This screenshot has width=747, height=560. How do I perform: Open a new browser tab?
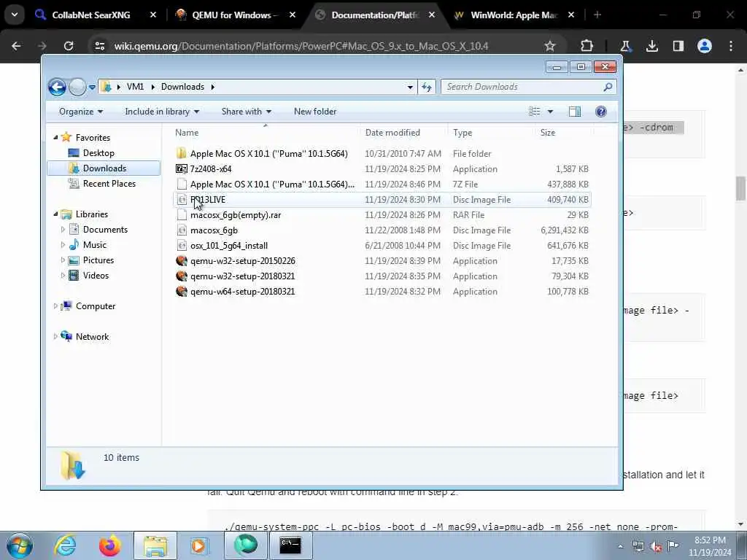coord(597,15)
